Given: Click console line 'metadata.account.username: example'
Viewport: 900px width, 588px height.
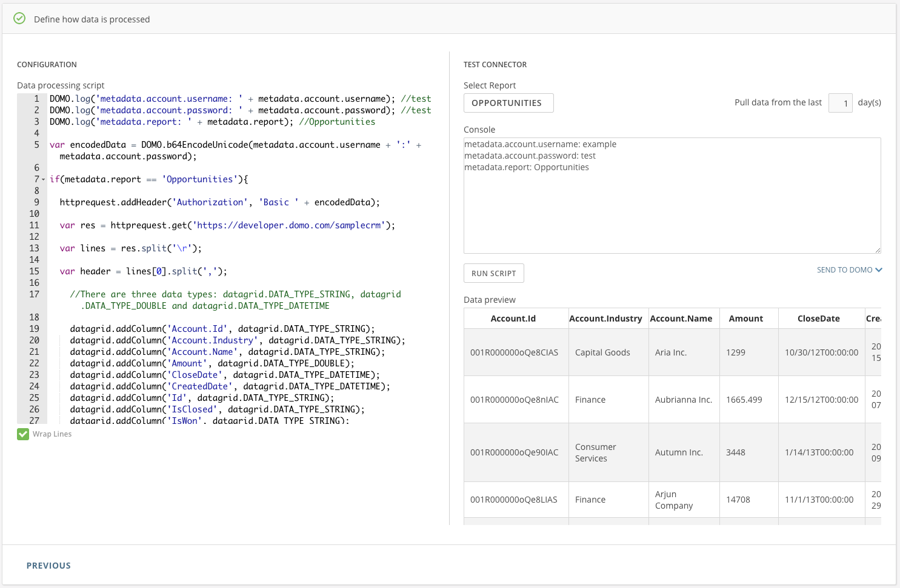Looking at the screenshot, I should coord(540,144).
